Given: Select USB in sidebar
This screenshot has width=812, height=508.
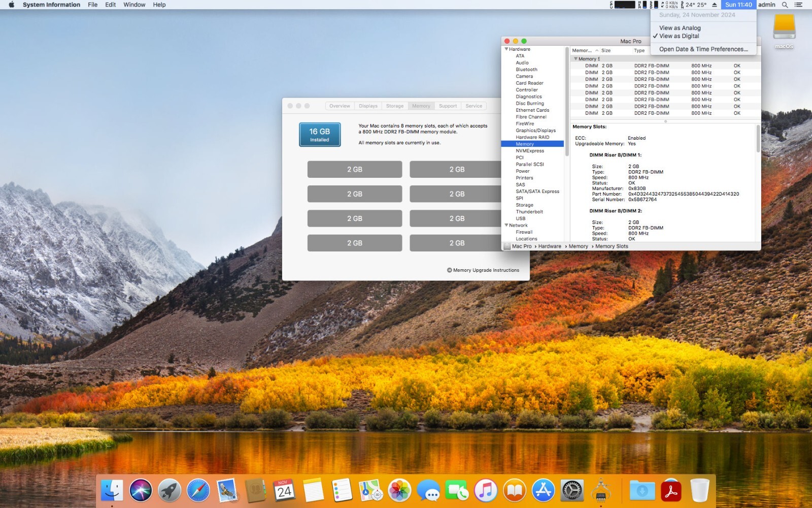Looking at the screenshot, I should [521, 218].
